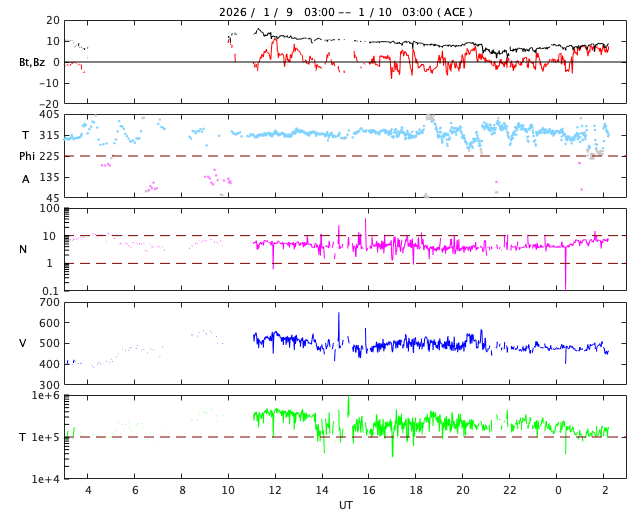Click the 405 tick on the angle panel
The width and height of the screenshot is (640, 512).
click(49, 115)
